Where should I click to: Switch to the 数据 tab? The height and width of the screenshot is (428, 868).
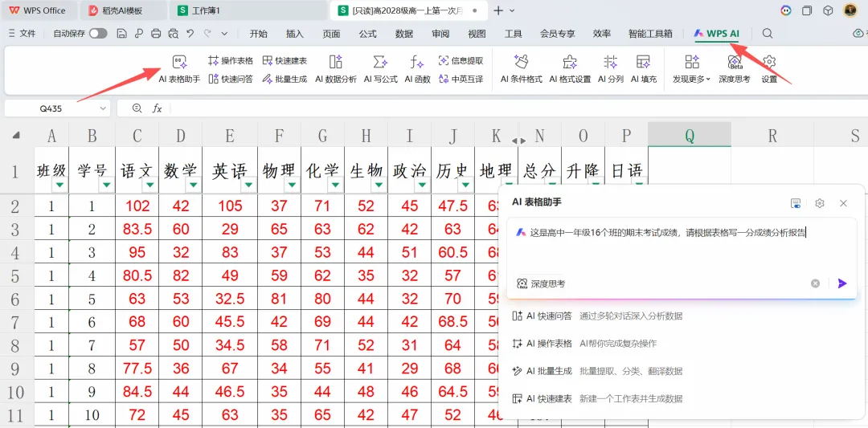(404, 34)
